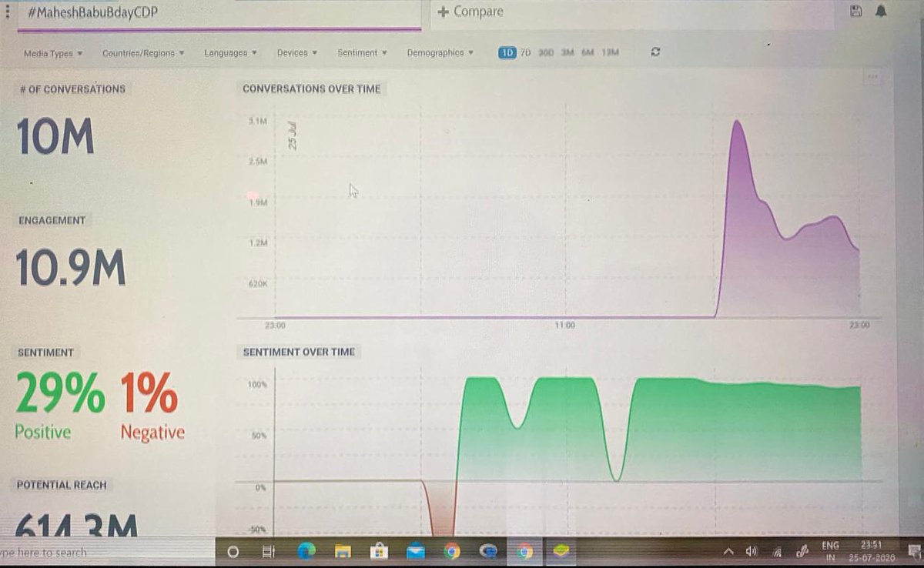
Task: Open the first Chrome icon in the taskbar
Action: (452, 552)
